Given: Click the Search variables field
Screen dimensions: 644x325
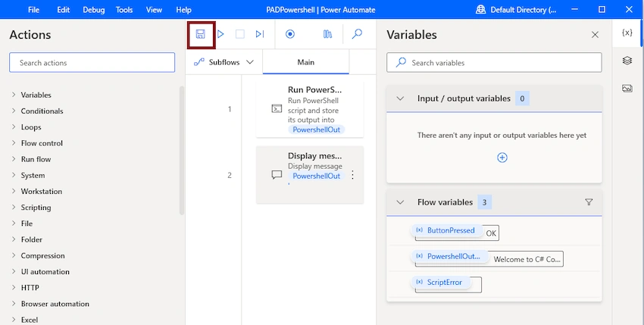Looking at the screenshot, I should (x=494, y=62).
